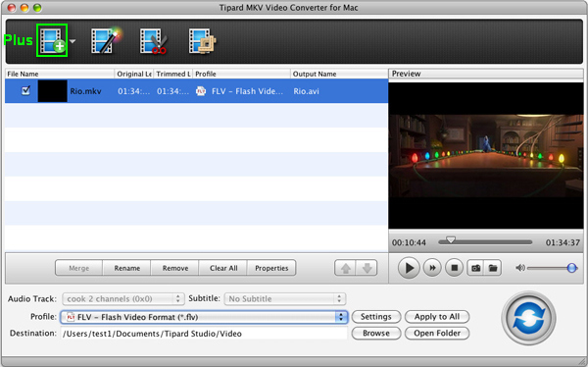The image size is (588, 367).
Task: Open the Subtitle dropdown
Action: (x=284, y=298)
